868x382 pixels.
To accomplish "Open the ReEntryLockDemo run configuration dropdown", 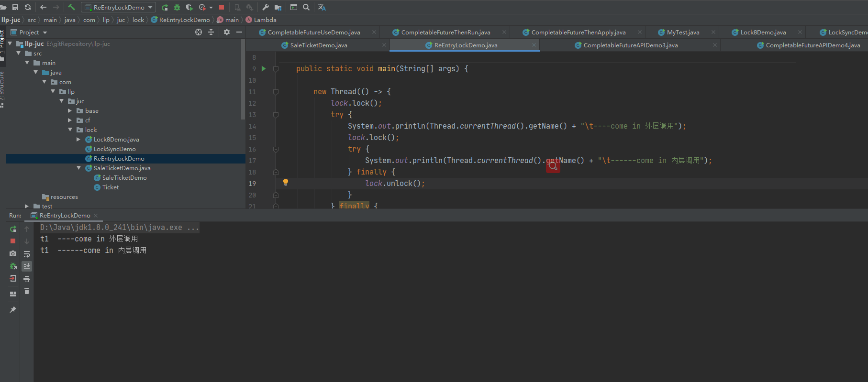I will click(x=119, y=7).
